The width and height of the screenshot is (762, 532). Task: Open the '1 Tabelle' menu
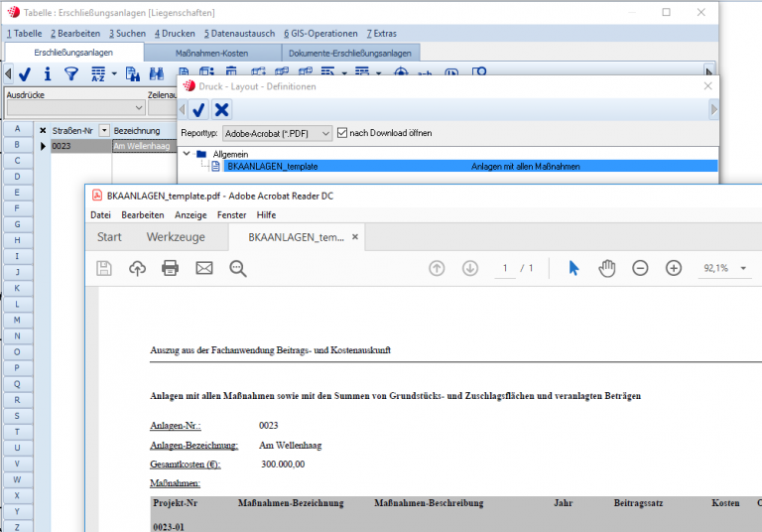point(24,34)
